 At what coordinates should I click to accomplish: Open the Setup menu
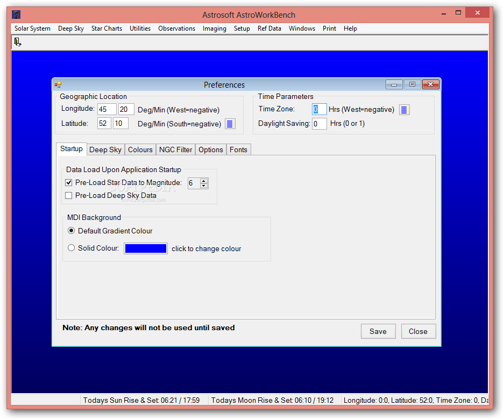point(242,29)
